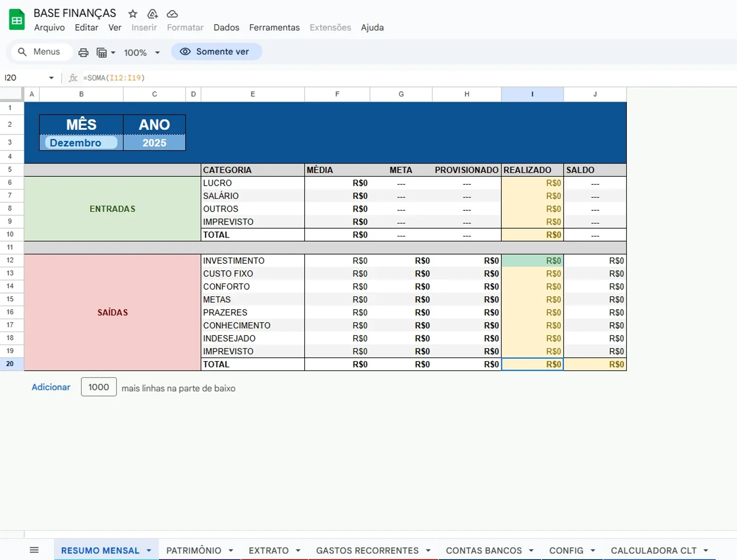Viewport: 737px width, 560px height.
Task: Select the PRAZERES category cell
Action: pyautogui.click(x=253, y=312)
